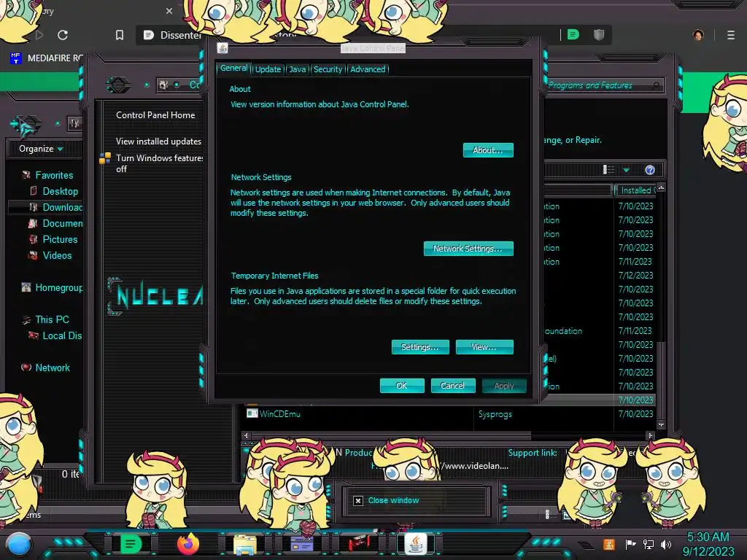Confirm with the OK button
The width and height of the screenshot is (747, 560).
tap(402, 386)
